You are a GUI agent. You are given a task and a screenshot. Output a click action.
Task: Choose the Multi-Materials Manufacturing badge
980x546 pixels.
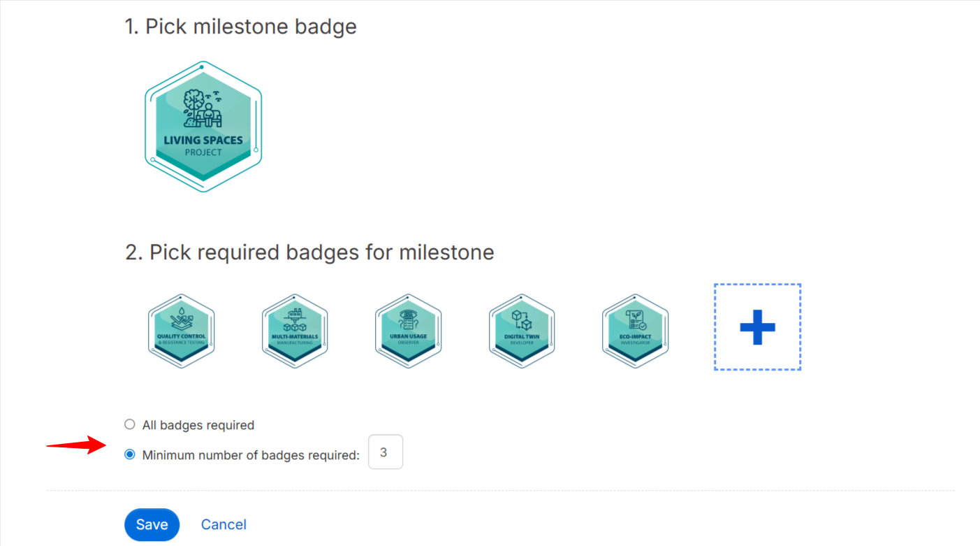click(x=295, y=331)
